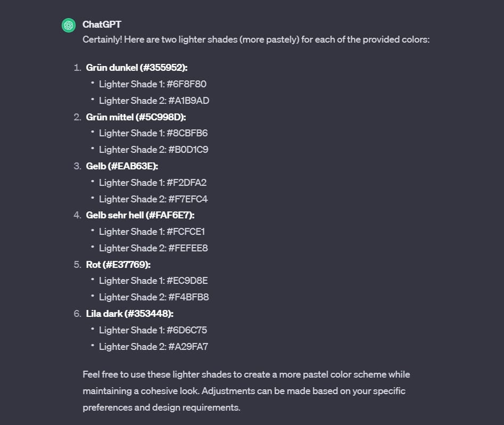
Task: Click Lighter Shade 1: #8CBFB6 text
Action: [153, 133]
